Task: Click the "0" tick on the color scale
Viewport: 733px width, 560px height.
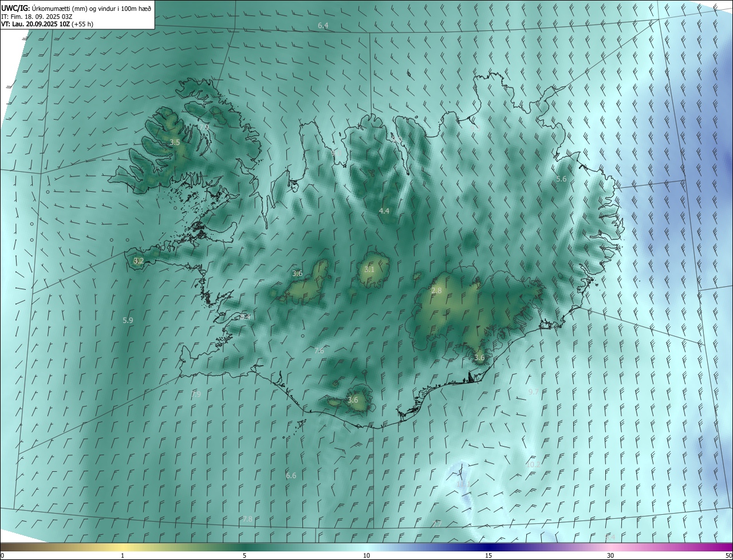Action: click(x=2, y=555)
